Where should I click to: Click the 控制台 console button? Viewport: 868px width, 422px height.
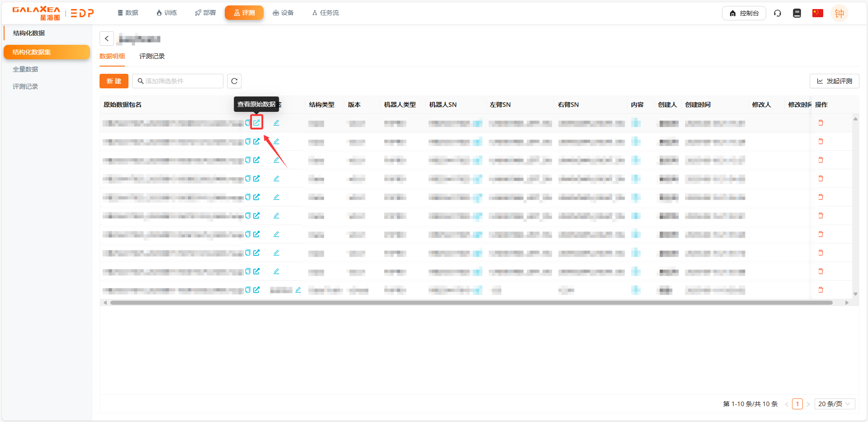click(744, 13)
